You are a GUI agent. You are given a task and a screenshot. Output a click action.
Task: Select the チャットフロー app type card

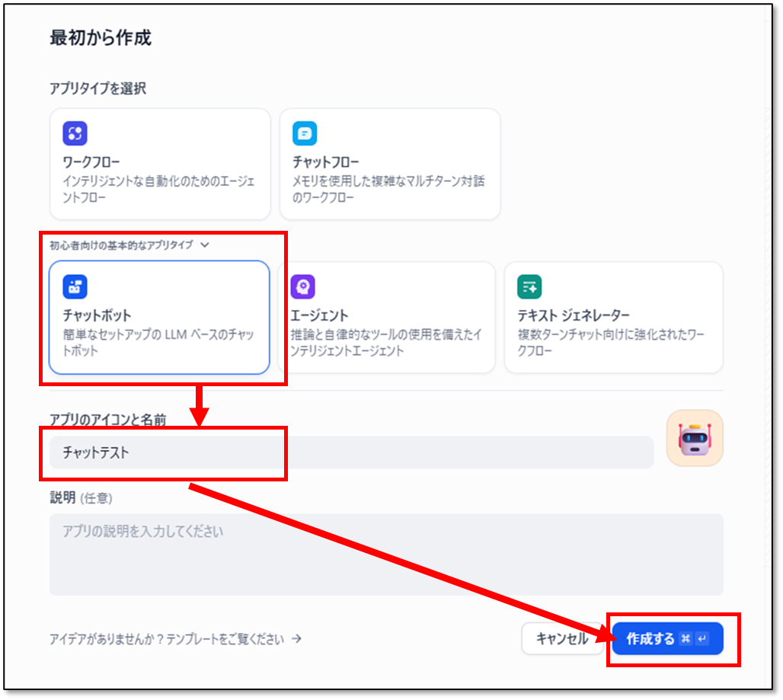pos(390,164)
